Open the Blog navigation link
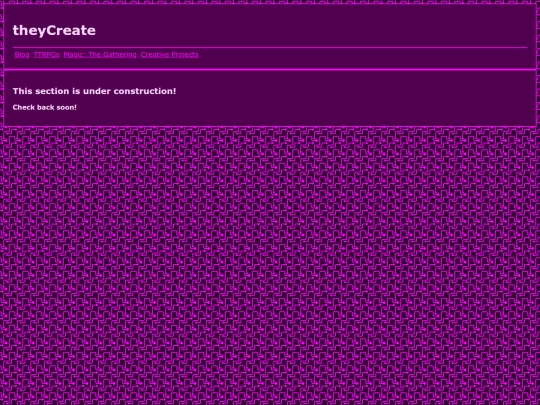 coord(22,55)
